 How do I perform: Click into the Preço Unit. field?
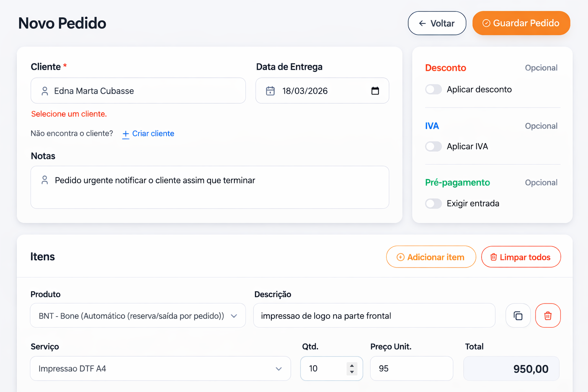(411, 369)
